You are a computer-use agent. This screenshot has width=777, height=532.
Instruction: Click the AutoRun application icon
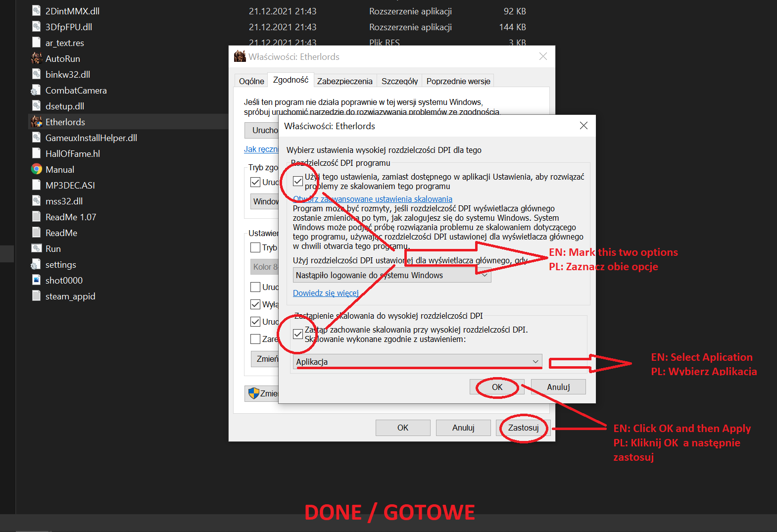point(36,58)
